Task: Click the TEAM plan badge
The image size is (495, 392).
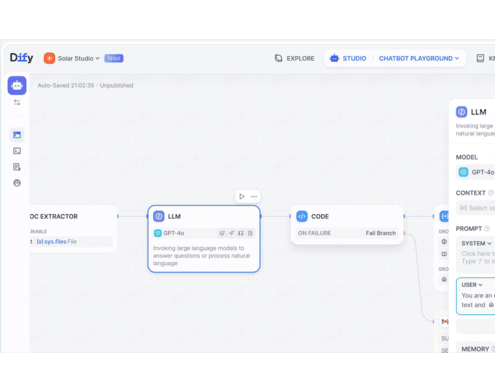Action: [x=114, y=58]
